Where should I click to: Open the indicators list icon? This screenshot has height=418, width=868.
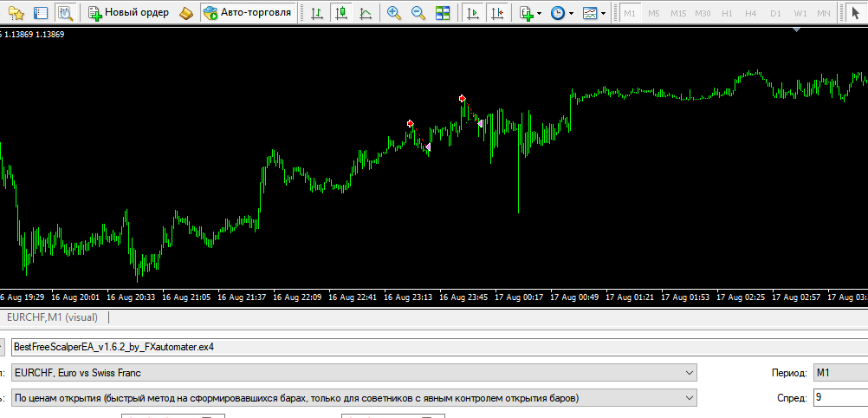[x=526, y=13]
